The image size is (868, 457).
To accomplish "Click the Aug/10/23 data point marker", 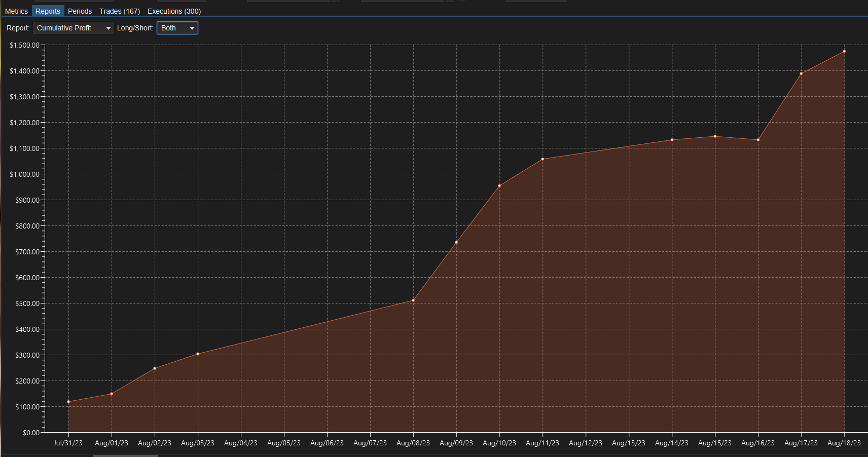I will [499, 186].
